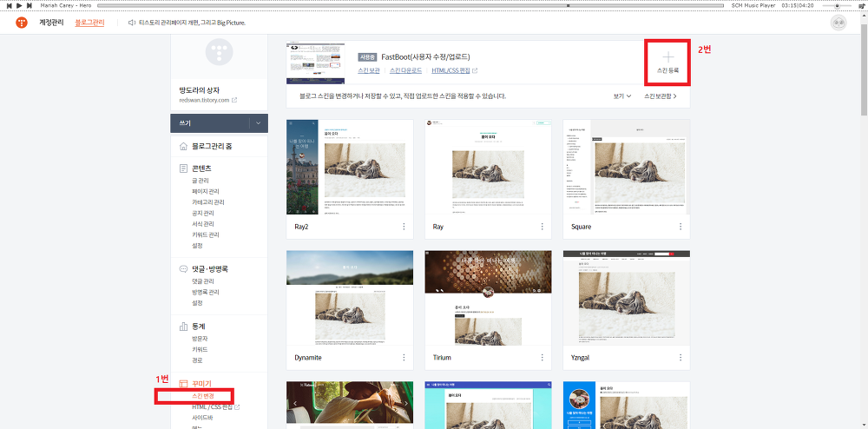868x429 pixels.
Task: Open 방명록 관리
Action: click(206, 293)
